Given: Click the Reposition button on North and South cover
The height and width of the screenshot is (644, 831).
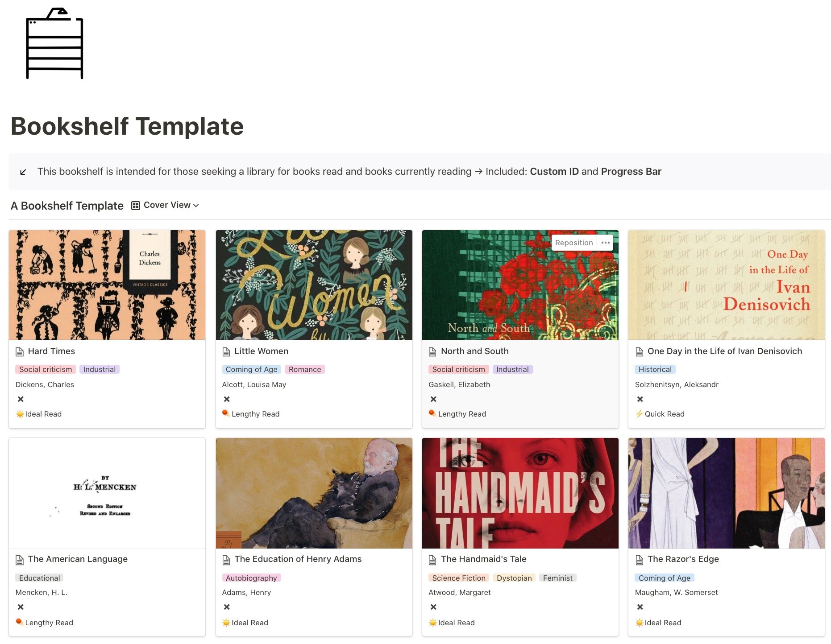Looking at the screenshot, I should (574, 243).
